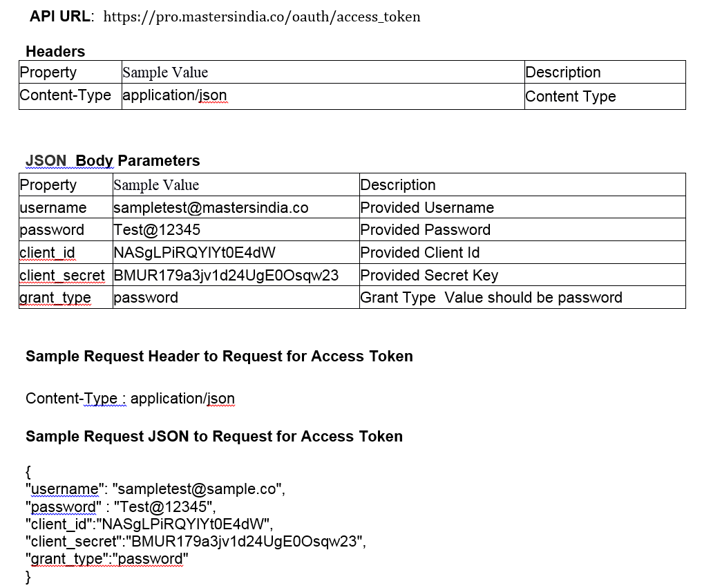Click the access_token API URL
Screen dimensions: 702x588
[x=261, y=17]
